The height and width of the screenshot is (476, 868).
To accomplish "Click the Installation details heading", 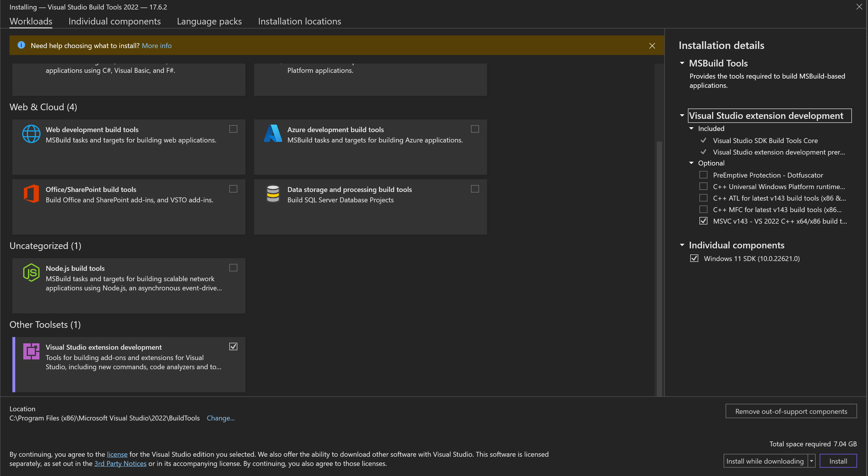I will pyautogui.click(x=722, y=45).
